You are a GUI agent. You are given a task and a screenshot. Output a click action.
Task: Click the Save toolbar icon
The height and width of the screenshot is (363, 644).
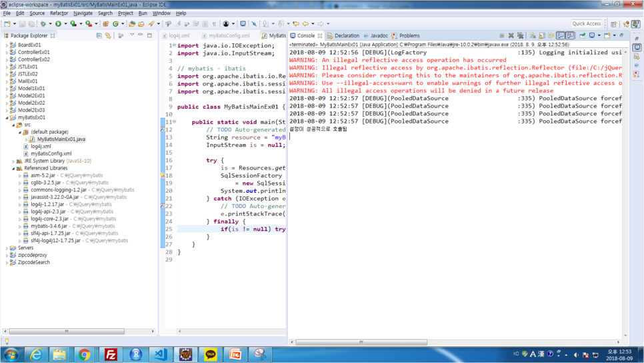(22, 24)
